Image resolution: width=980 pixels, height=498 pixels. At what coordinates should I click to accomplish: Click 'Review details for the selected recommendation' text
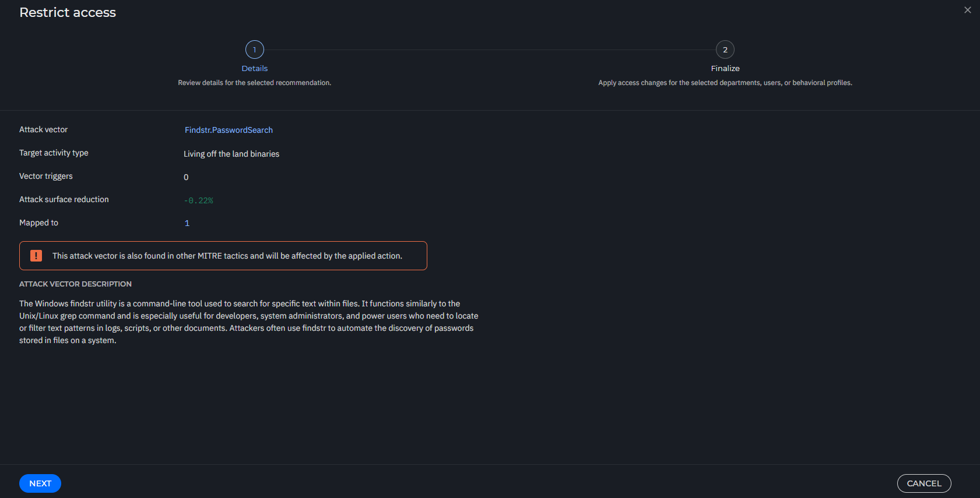pos(255,83)
